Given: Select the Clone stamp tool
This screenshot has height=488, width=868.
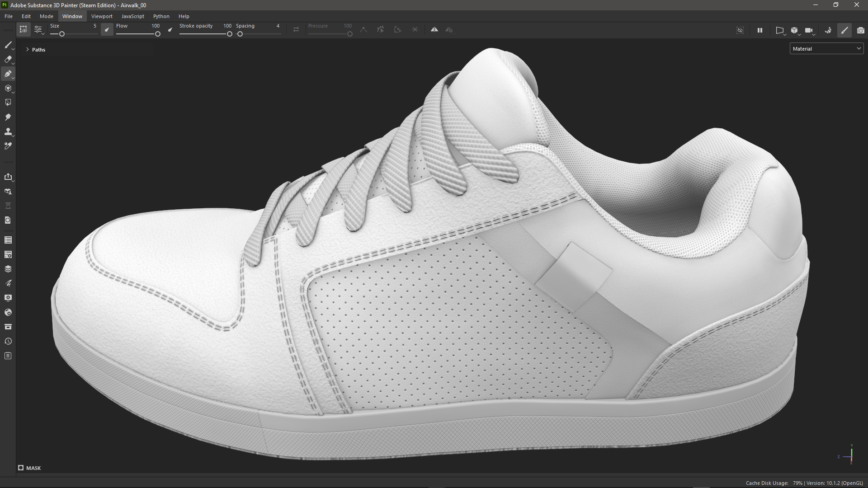Looking at the screenshot, I should click(8, 131).
